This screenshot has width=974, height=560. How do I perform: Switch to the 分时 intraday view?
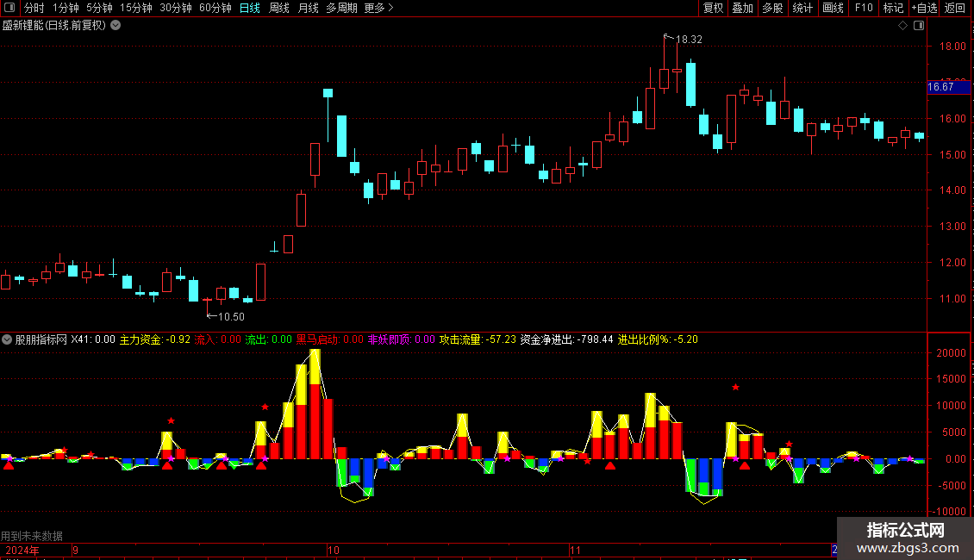click(34, 8)
